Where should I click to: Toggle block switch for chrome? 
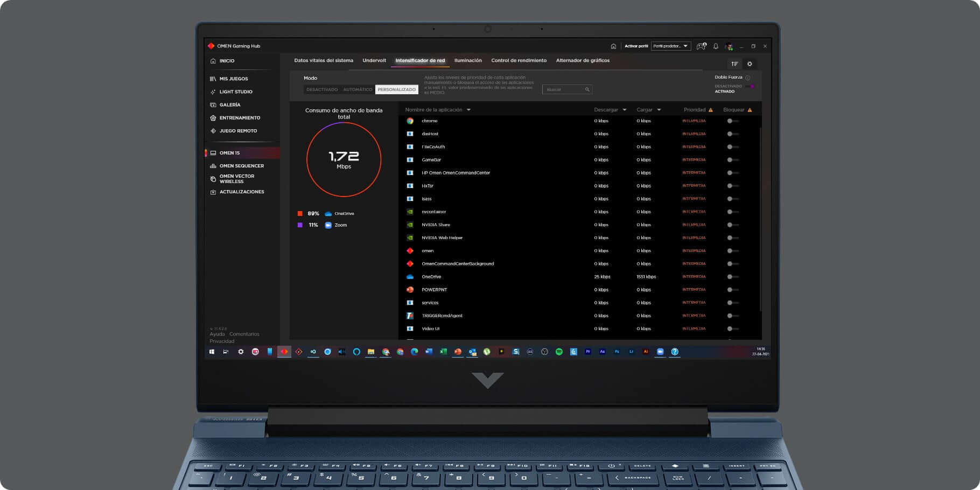click(x=732, y=121)
